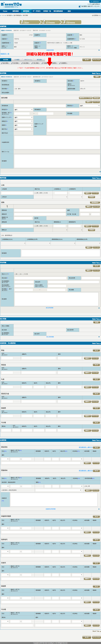Click the 追加 button for 敷金

point(96,350)
